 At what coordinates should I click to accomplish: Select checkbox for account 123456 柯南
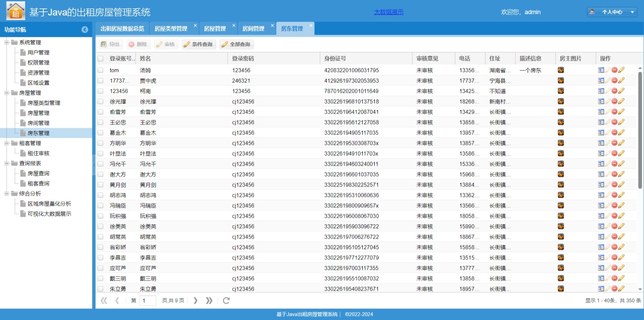point(100,91)
